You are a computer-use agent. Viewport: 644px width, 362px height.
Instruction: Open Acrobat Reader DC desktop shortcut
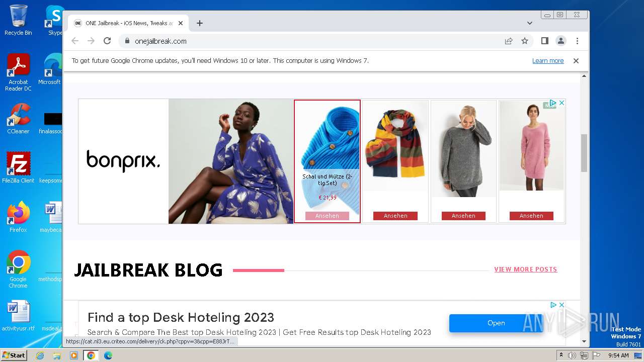[18, 72]
